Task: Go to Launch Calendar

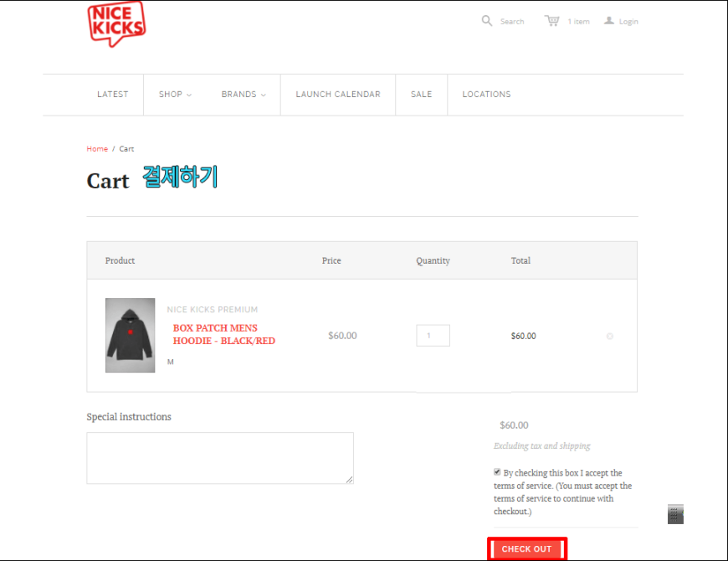Action: click(x=338, y=95)
